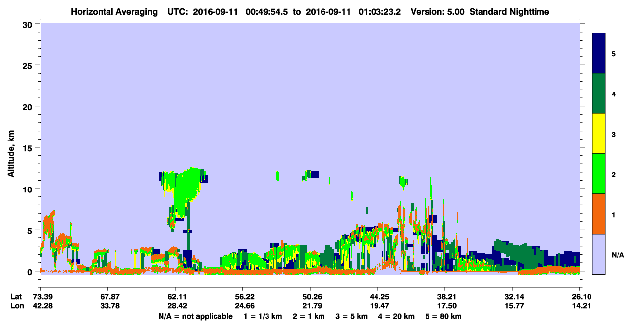
Task: Click the lavender N/A color swatch
Action: 599,254
